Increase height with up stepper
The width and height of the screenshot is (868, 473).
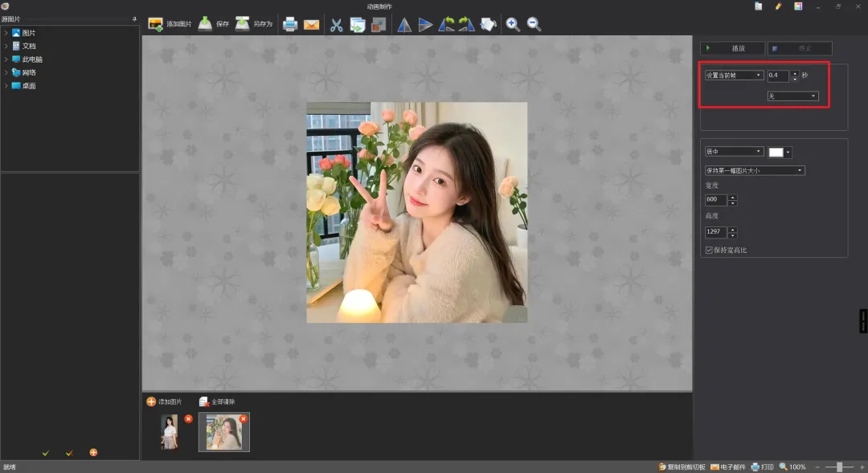tap(732, 229)
